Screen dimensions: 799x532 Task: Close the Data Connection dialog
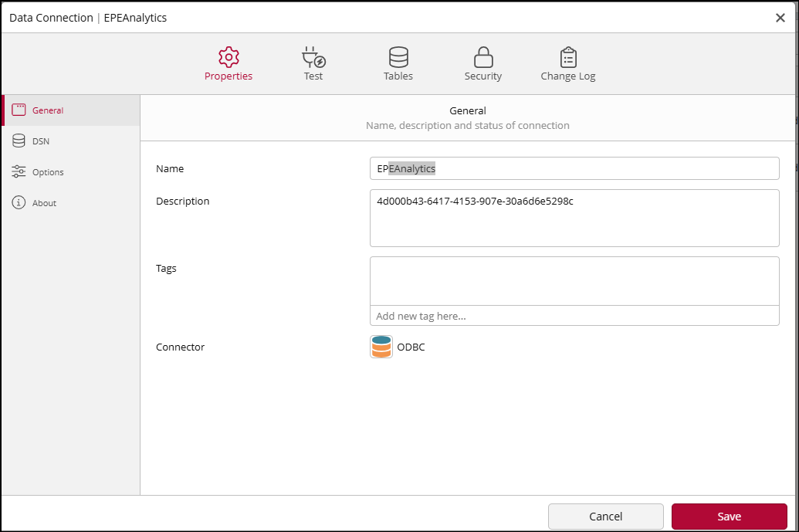(x=780, y=17)
